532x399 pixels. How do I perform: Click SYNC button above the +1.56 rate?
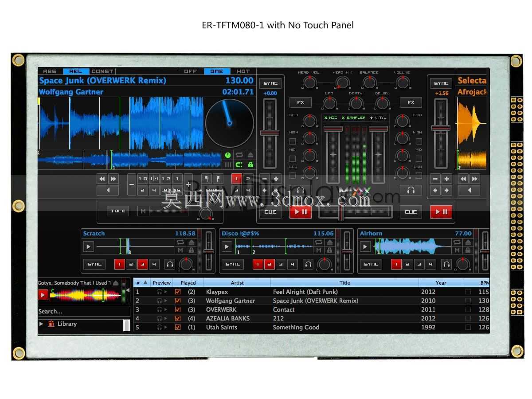[x=441, y=83]
